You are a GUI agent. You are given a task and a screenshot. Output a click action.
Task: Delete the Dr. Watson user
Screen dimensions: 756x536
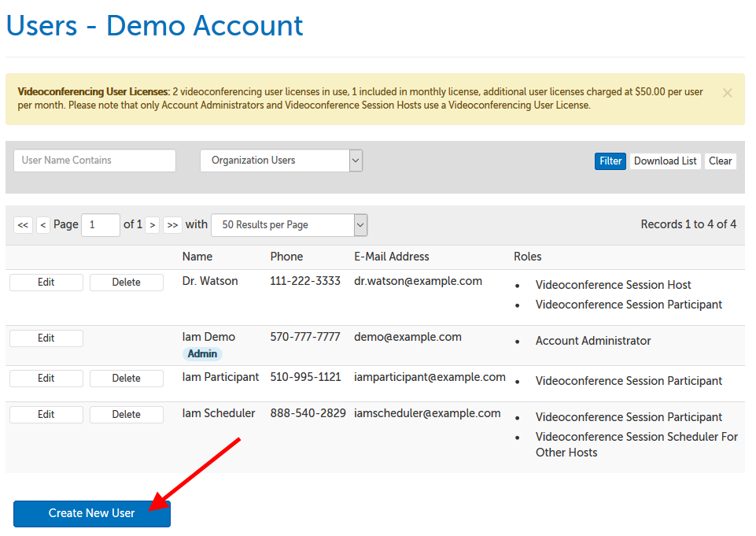[126, 283]
